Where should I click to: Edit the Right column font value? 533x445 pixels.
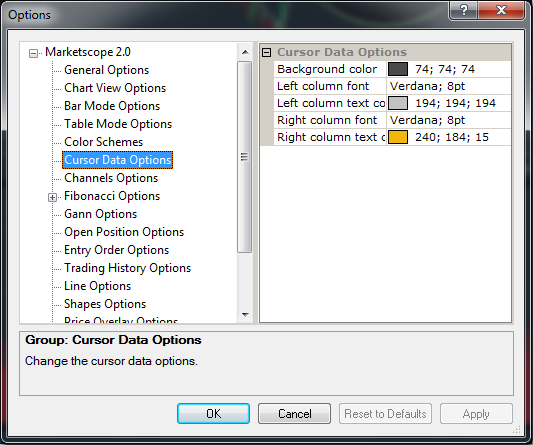click(449, 120)
